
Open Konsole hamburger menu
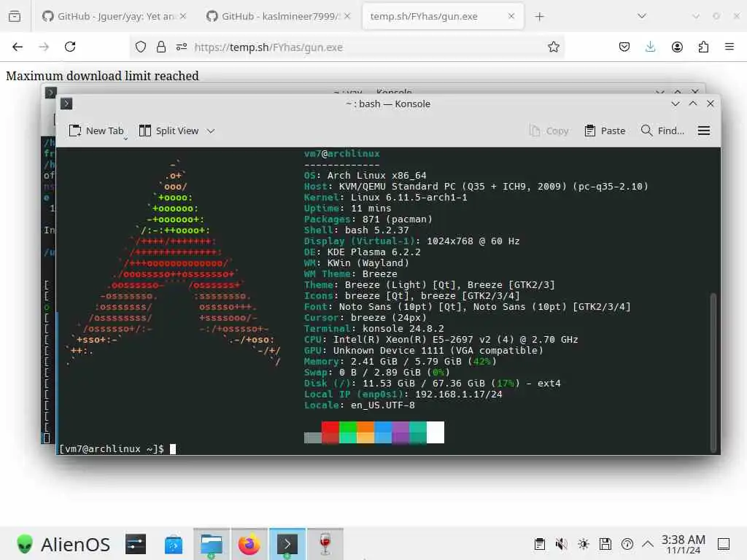point(704,131)
